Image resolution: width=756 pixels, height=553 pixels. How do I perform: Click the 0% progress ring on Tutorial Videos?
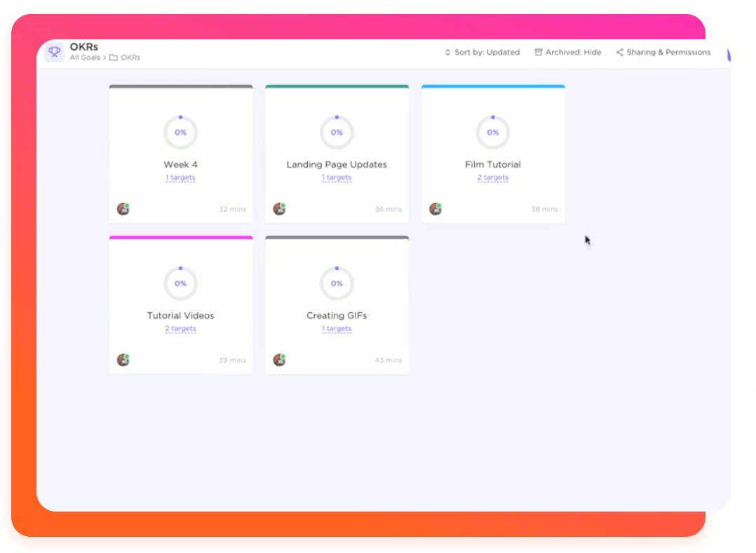[x=180, y=284]
